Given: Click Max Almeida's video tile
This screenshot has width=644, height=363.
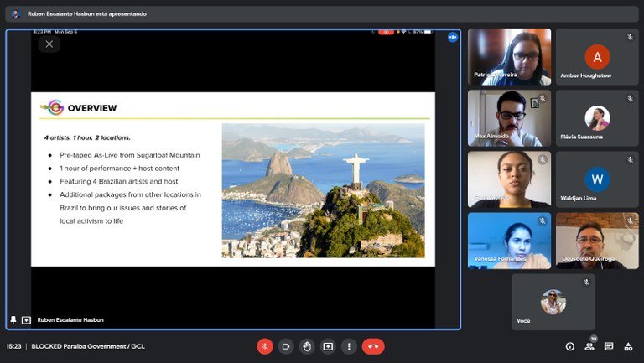Looking at the screenshot, I should pyautogui.click(x=509, y=118).
